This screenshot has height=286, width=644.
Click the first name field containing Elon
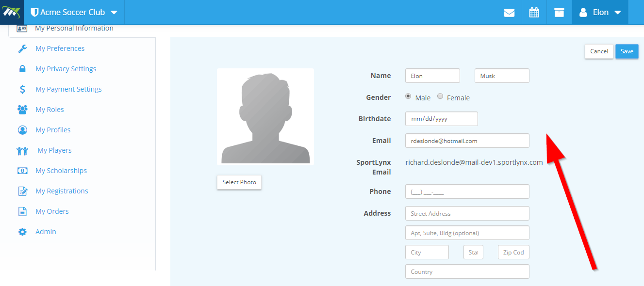point(432,76)
